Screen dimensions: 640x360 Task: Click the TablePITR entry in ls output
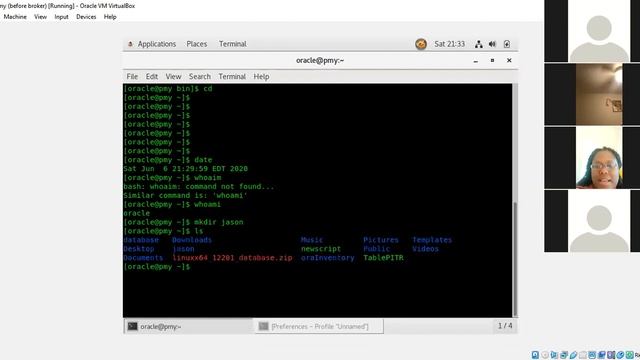click(383, 258)
